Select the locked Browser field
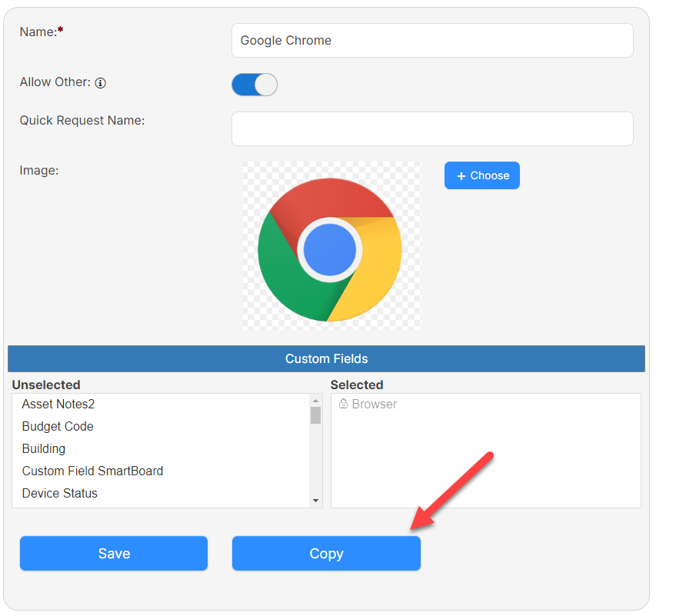The image size is (676, 616). [486, 405]
